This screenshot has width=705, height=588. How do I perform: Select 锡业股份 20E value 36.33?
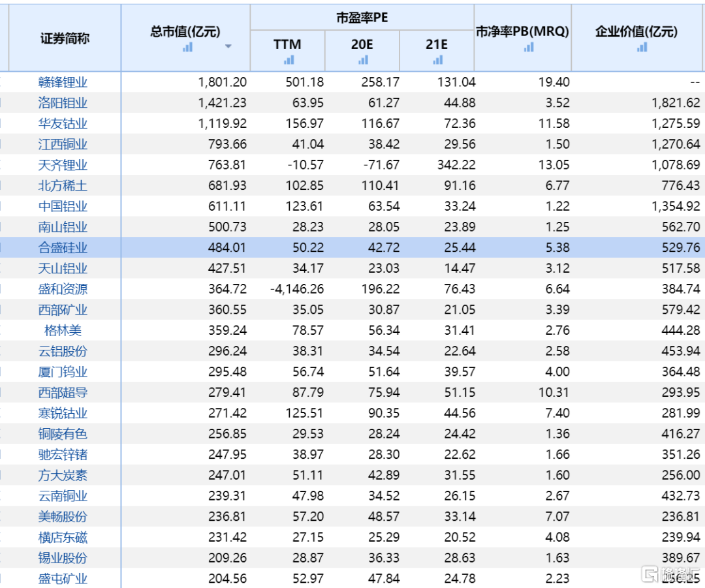(x=384, y=558)
